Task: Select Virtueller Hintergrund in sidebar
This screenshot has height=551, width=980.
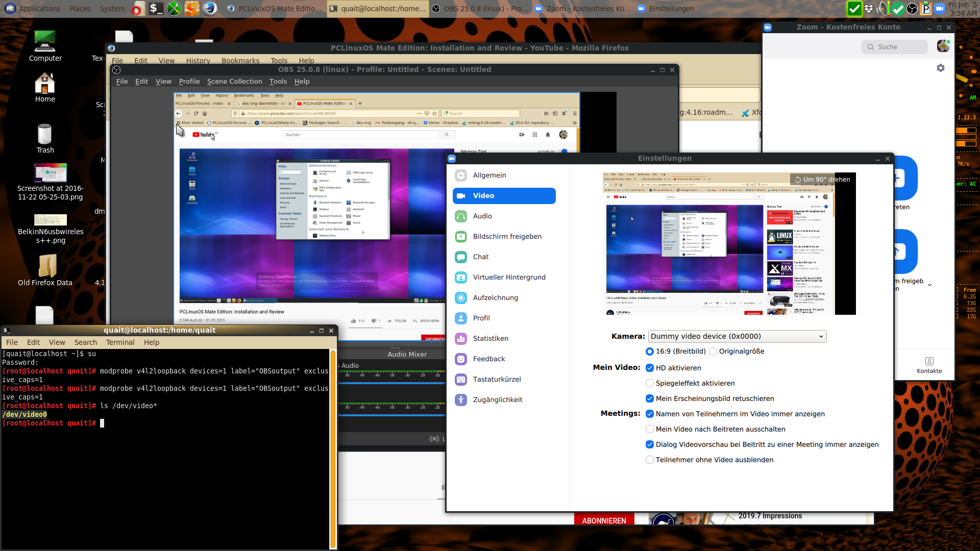Action: point(509,277)
